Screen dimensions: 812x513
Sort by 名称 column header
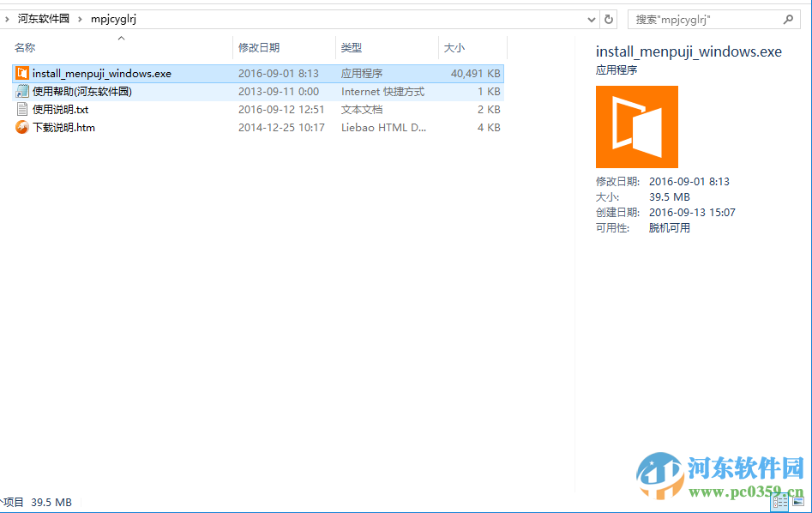pos(25,48)
